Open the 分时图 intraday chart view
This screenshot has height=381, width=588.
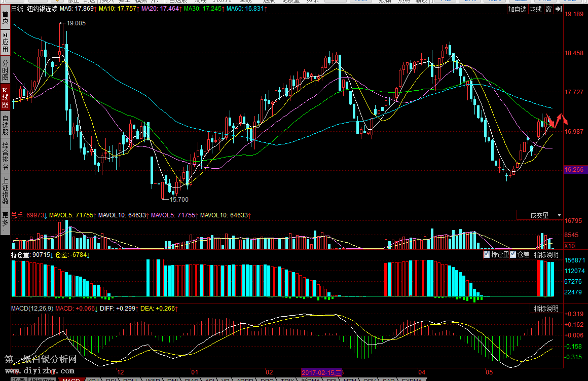point(5,69)
